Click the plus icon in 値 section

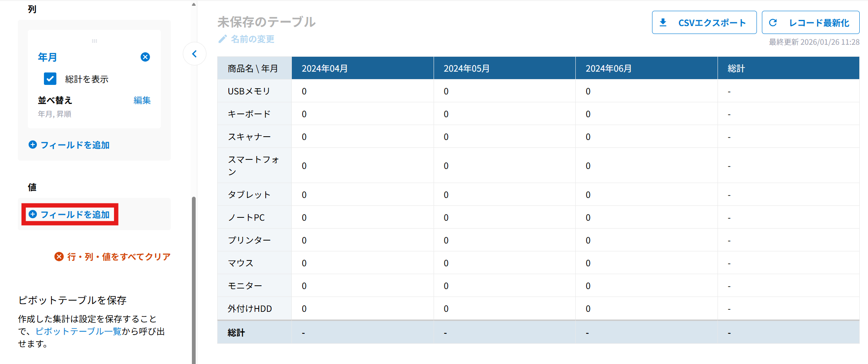33,214
